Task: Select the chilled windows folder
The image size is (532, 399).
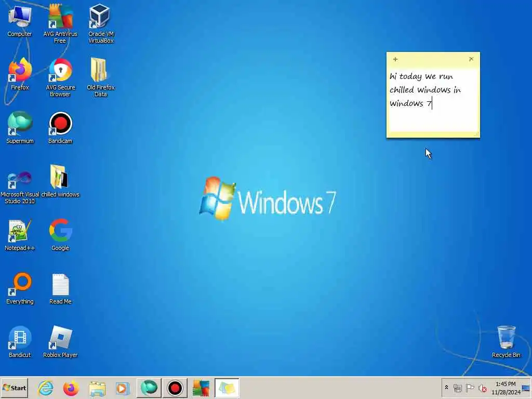Action: [60, 181]
